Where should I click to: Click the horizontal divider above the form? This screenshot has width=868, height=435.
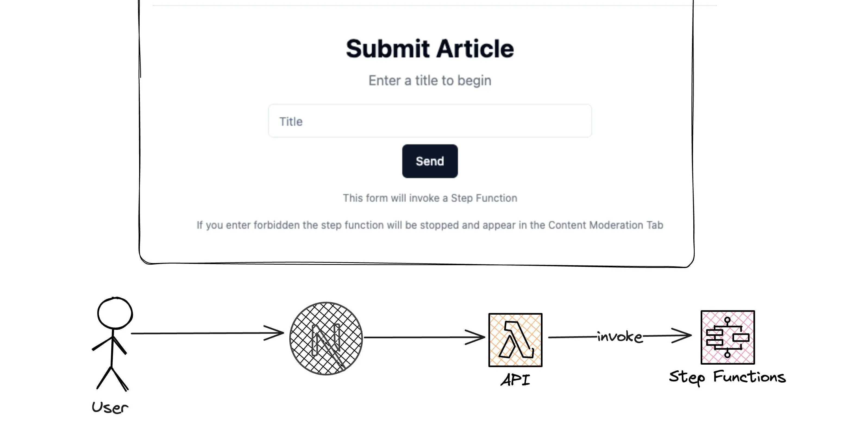pyautogui.click(x=434, y=5)
